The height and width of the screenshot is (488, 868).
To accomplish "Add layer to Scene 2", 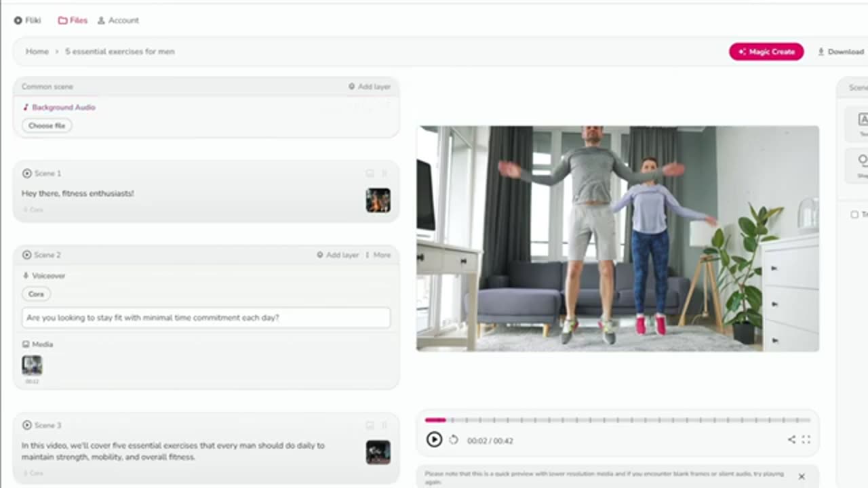I will pos(338,255).
